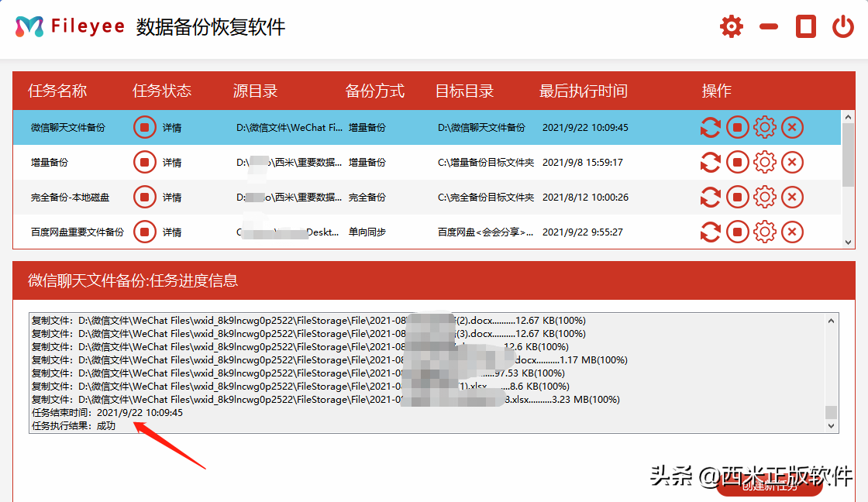Run the 微信聊天文件备份 task again

(711, 127)
